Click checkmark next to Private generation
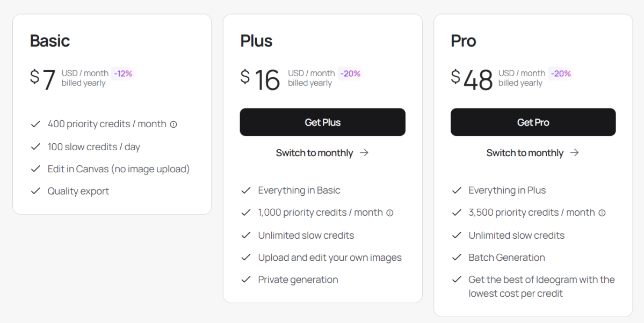 [246, 280]
